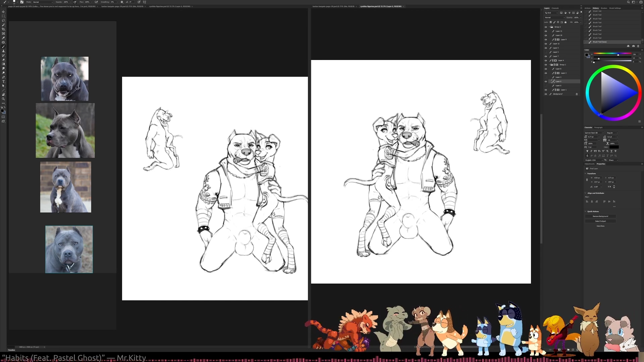Activate the Eyedropper tool
Image resolution: width=644 pixels, height=362 pixels.
(3, 38)
